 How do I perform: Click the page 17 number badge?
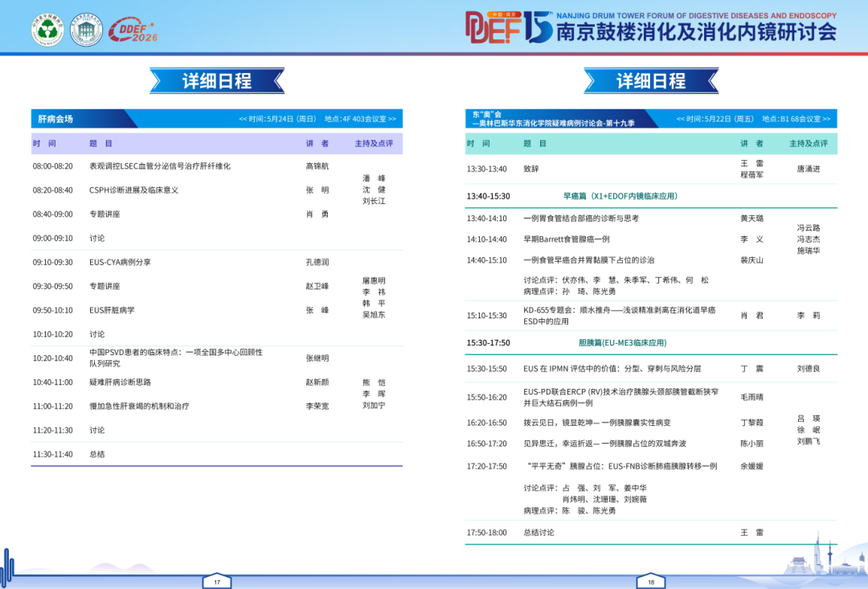(x=217, y=581)
